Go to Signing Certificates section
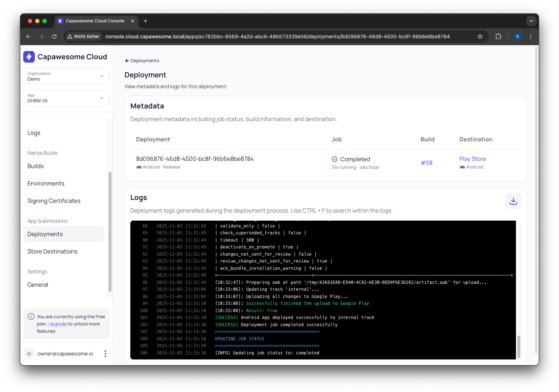Viewport: 559px width, 392px height. (54, 201)
